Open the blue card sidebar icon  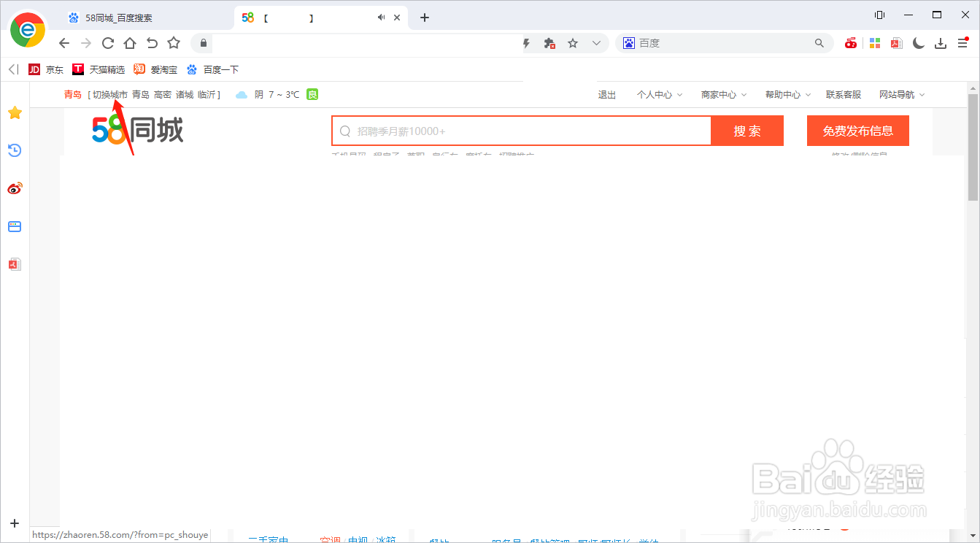click(x=15, y=226)
